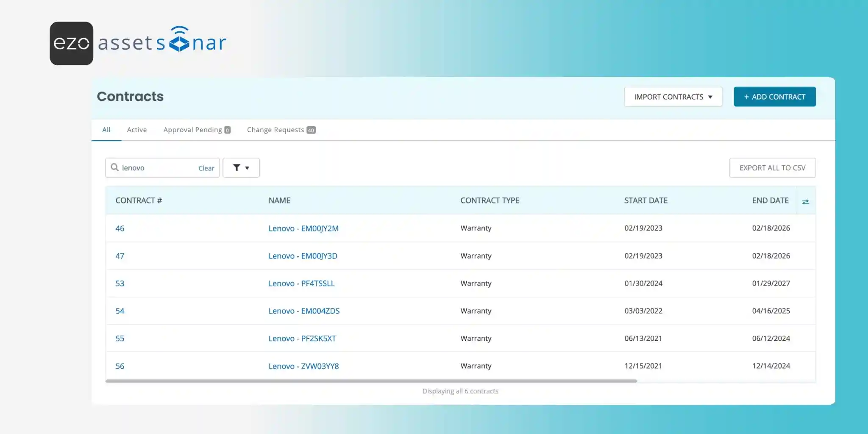Open the filter funnel dropdown
Viewport: 868px width, 434px height.
[241, 168]
